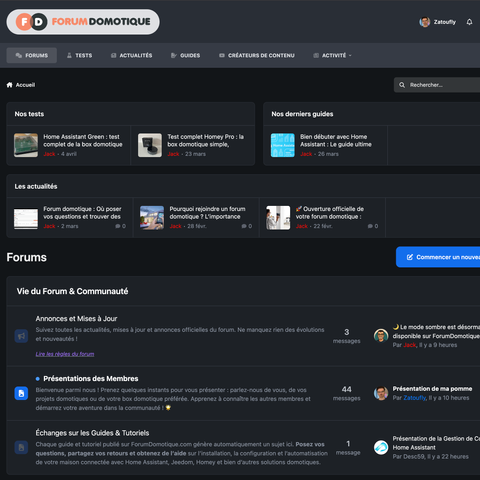Image resolution: width=480 pixels, height=480 pixels.
Task: Click Jack's avatar on the Annonces row
Action: coord(381,336)
